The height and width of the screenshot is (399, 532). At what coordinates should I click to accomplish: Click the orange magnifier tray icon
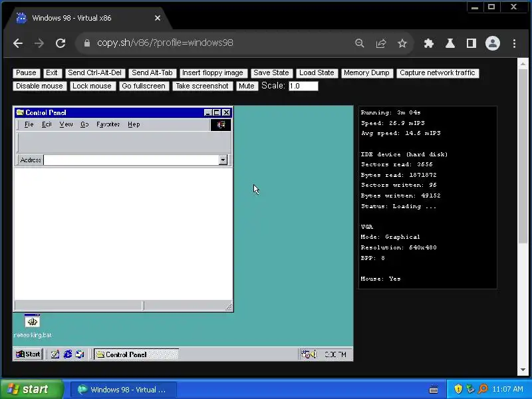pyautogui.click(x=483, y=389)
